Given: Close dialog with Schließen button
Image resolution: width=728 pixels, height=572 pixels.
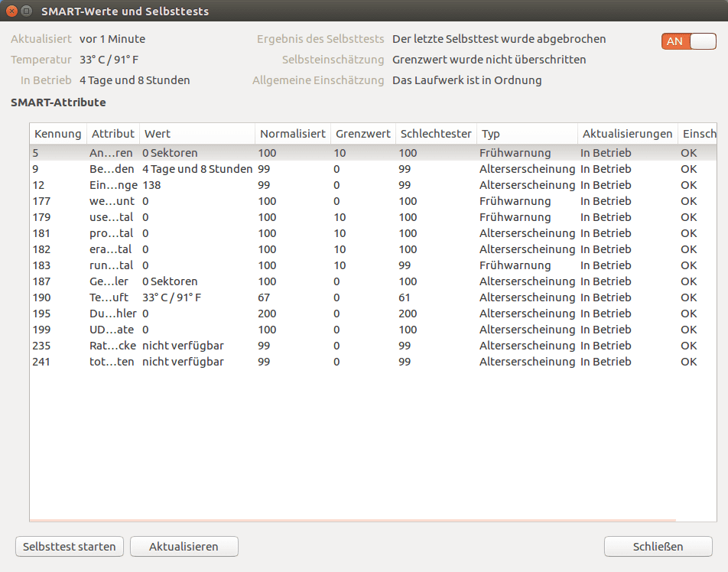Looking at the screenshot, I should (658, 547).
